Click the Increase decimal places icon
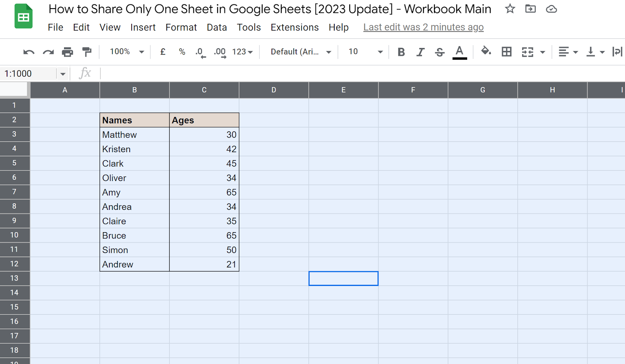Viewport: 625px width, 364px height. click(219, 51)
